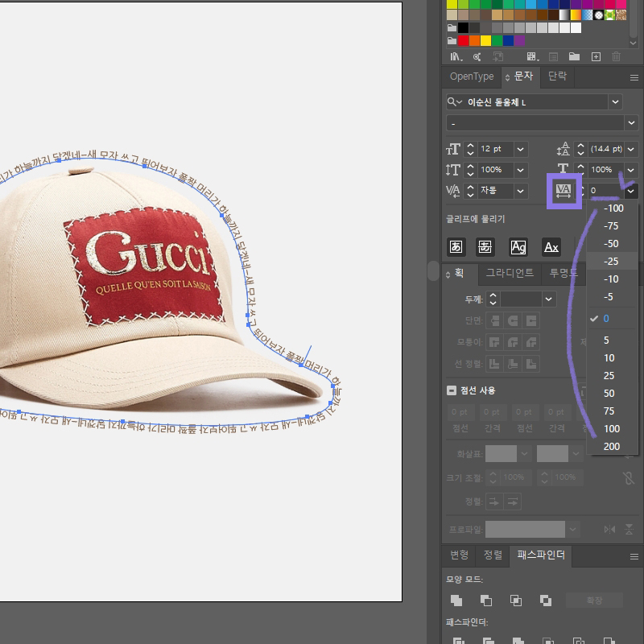Choose -100 from the tracking list
This screenshot has height=644, width=644.
pyautogui.click(x=613, y=208)
